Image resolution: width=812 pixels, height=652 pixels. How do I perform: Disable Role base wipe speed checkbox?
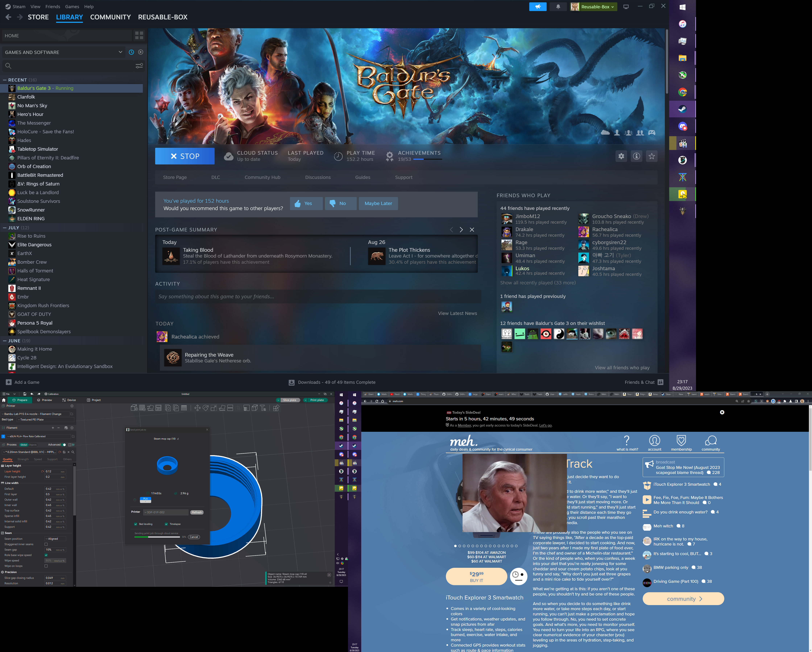point(46,555)
